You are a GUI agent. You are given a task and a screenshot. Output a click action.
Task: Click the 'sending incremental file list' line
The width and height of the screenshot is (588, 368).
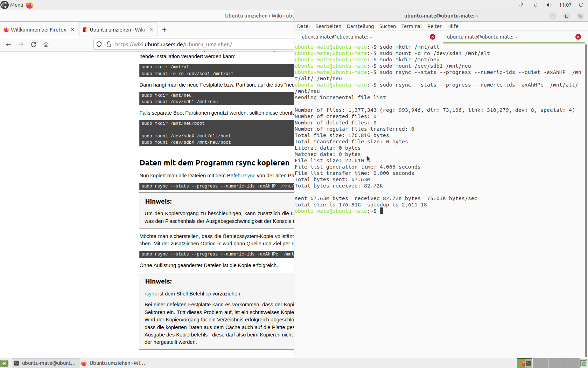pos(340,97)
